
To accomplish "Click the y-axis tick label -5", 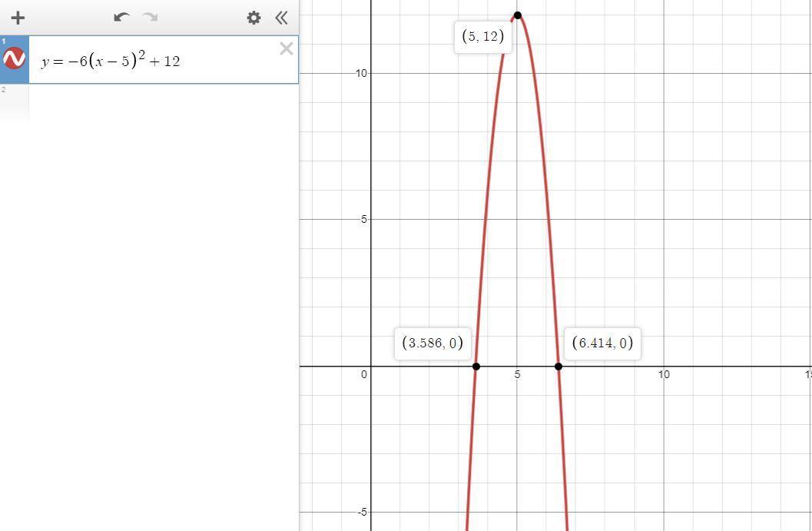I will click(x=362, y=512).
